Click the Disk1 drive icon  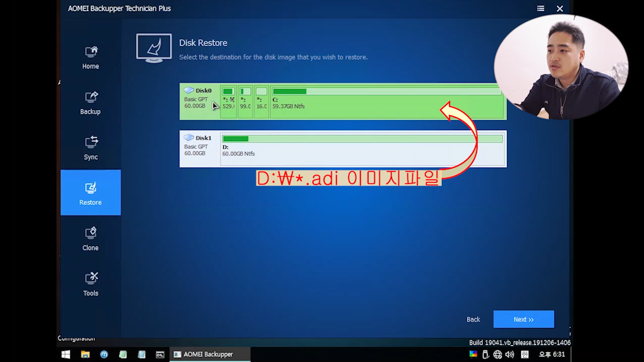pyautogui.click(x=189, y=138)
